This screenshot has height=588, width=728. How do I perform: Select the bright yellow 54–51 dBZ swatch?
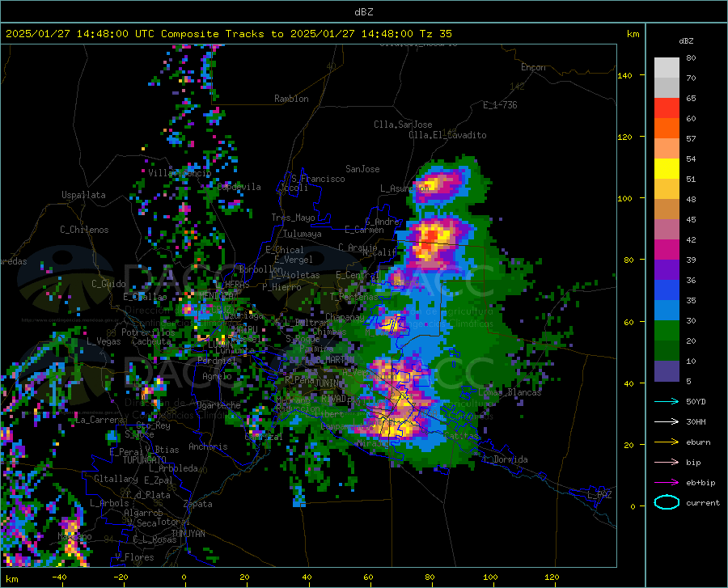tap(667, 169)
